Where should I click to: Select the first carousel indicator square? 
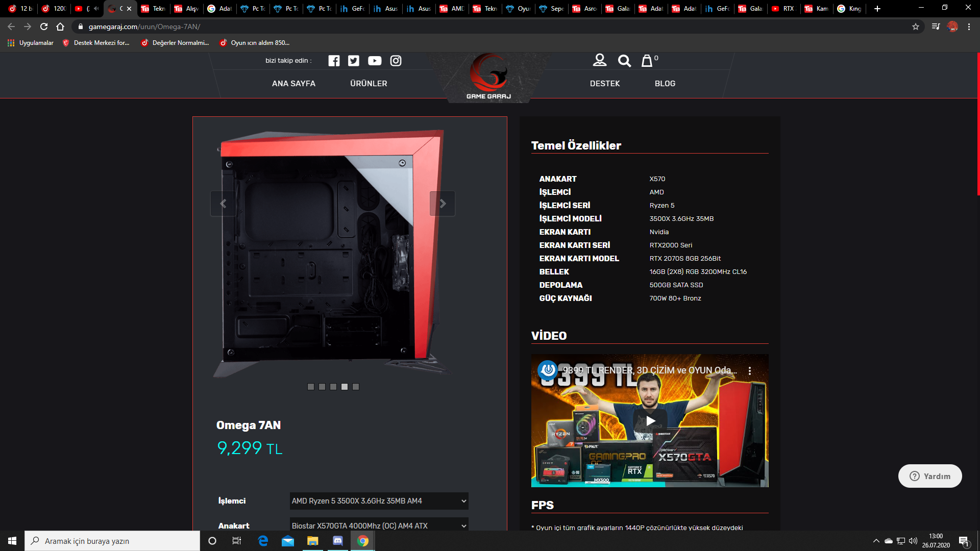[x=311, y=387]
